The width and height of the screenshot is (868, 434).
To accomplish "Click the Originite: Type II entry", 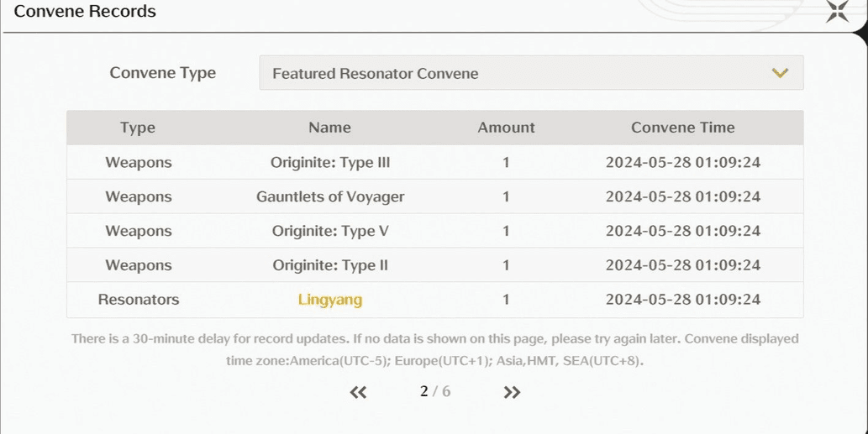I will pyautogui.click(x=330, y=265).
